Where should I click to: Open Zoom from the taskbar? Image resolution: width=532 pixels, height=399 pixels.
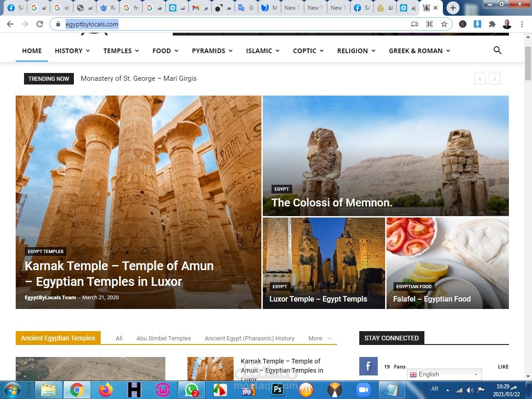click(x=363, y=390)
